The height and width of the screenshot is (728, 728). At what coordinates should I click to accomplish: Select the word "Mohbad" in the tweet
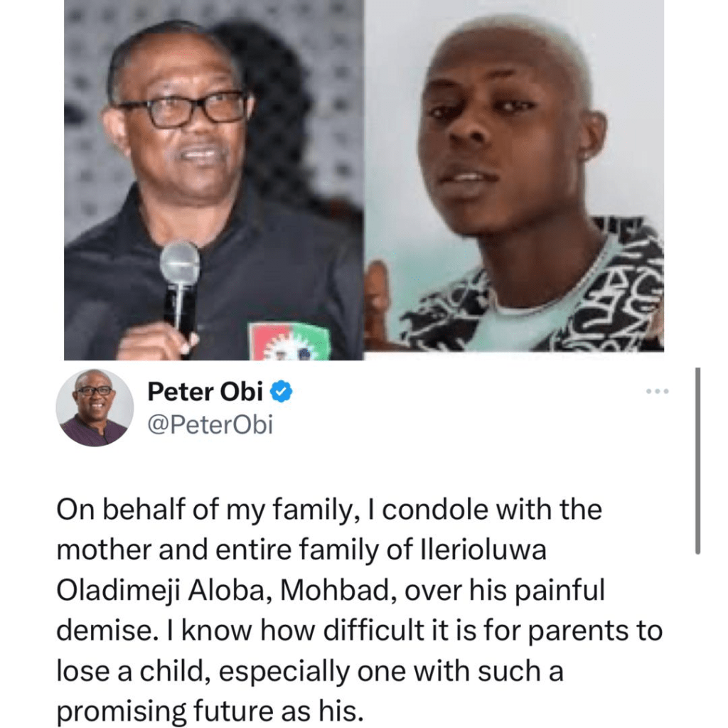[x=338, y=591]
